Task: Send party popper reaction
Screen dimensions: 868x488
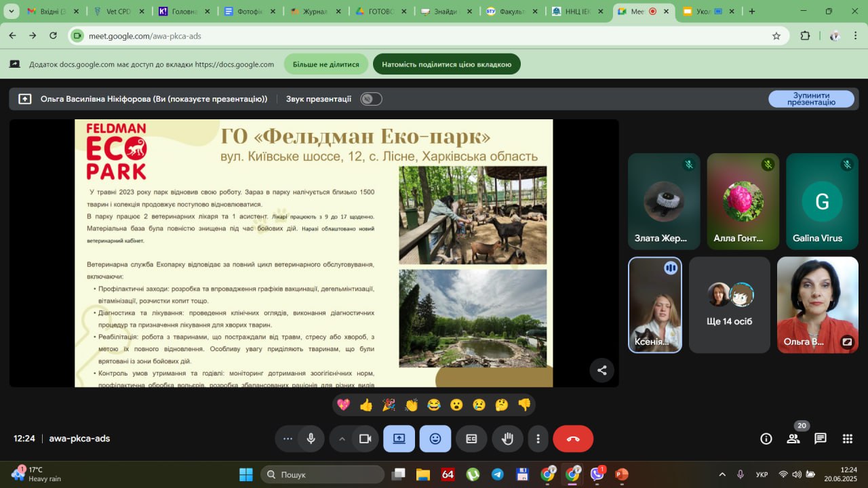Action: tap(389, 405)
